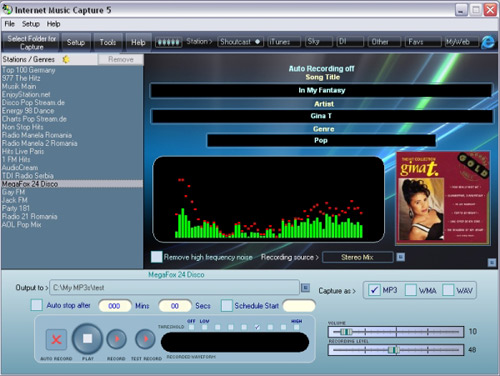Click the Help toolbar button
The height and width of the screenshot is (376, 500).
[138, 42]
